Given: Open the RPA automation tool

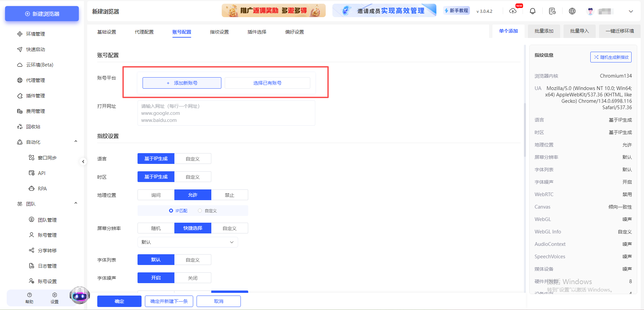Looking at the screenshot, I should 42,188.
